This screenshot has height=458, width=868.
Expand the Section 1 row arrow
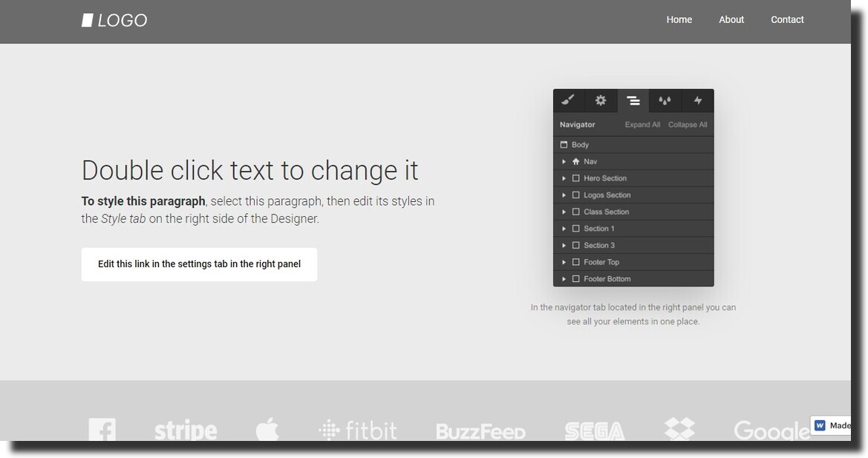564,229
